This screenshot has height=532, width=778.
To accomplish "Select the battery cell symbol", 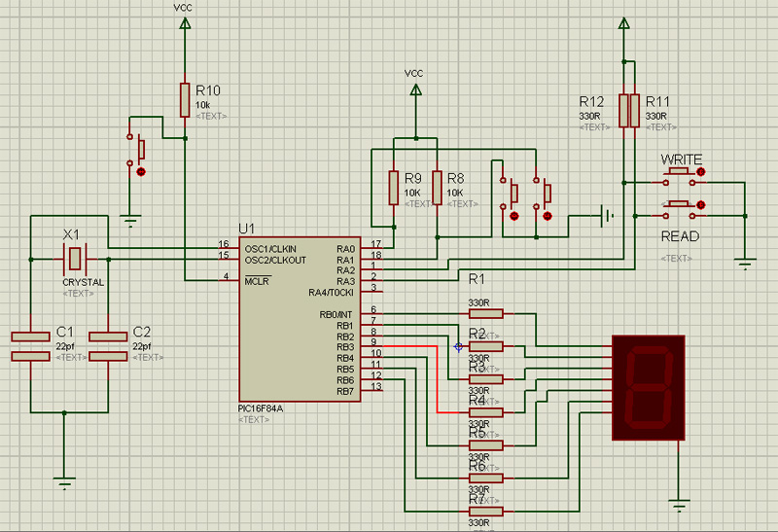I will pos(606,216).
